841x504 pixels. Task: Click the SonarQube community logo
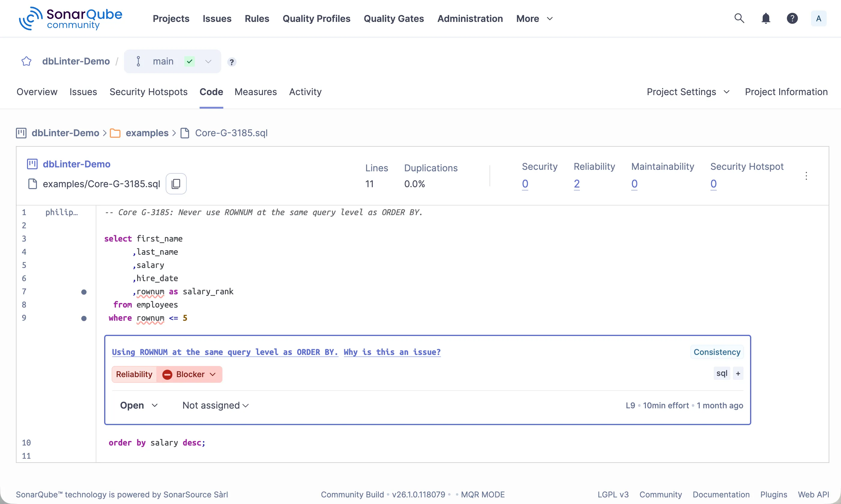tap(70, 18)
